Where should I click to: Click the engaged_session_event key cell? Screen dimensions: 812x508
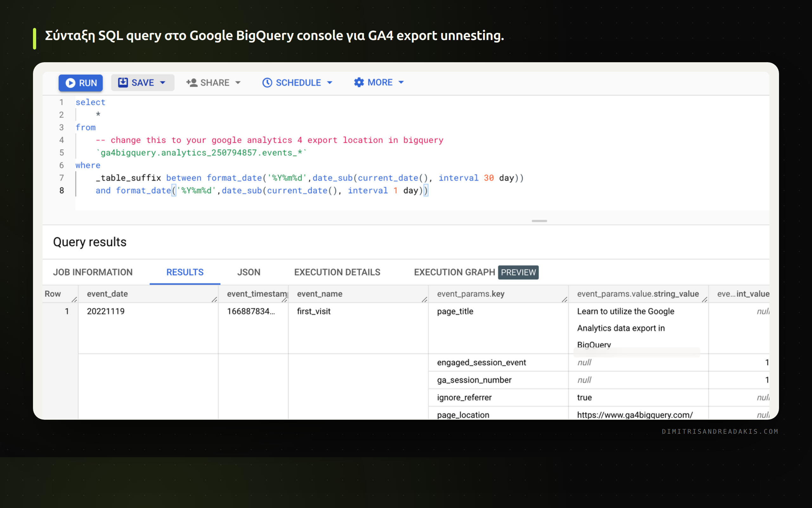tap(498, 363)
